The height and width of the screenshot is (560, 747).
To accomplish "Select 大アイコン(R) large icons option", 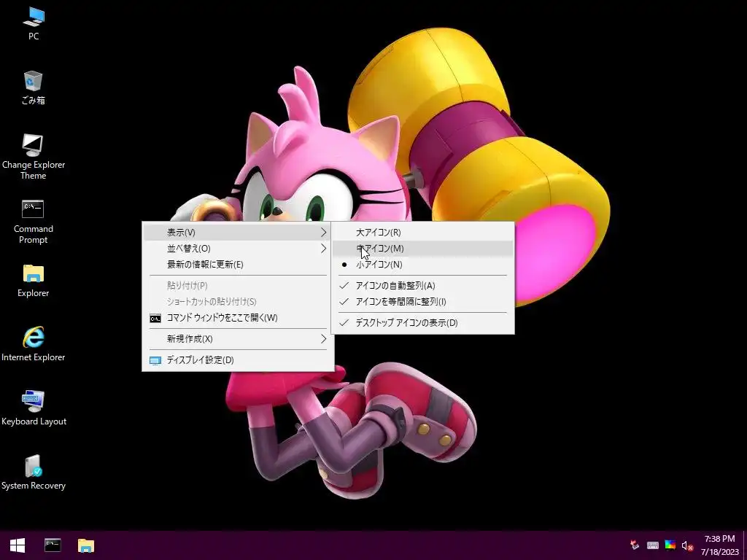I will click(422, 233).
